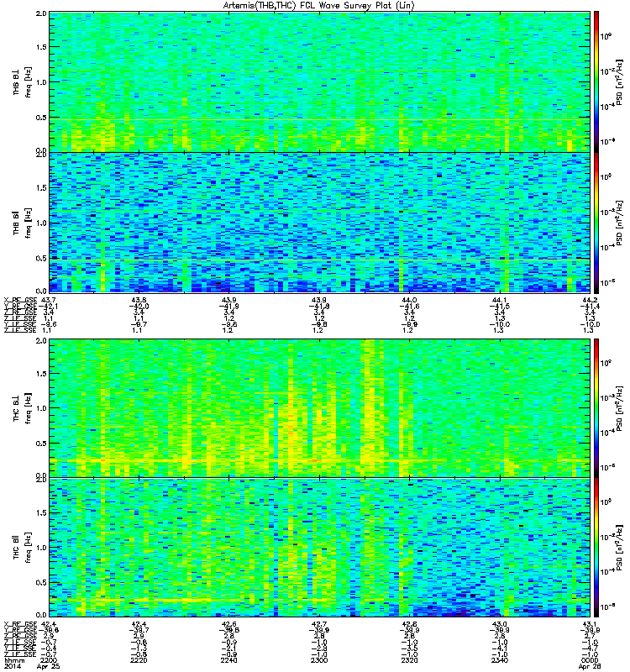630x672 pixels.
Task: Click the 2.0 frequency tick of the topmost panel
Action: tap(41, 13)
